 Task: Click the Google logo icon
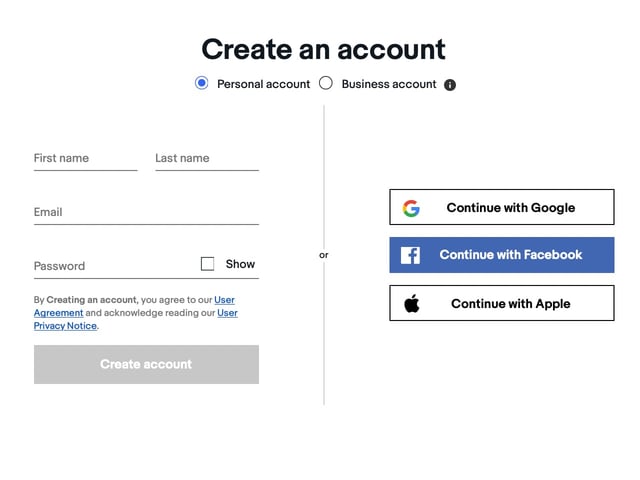411,208
